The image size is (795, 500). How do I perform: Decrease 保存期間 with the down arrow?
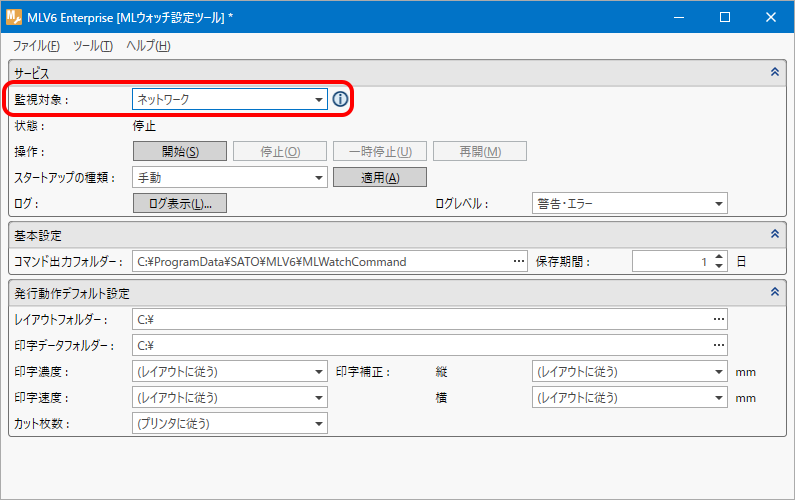719,266
